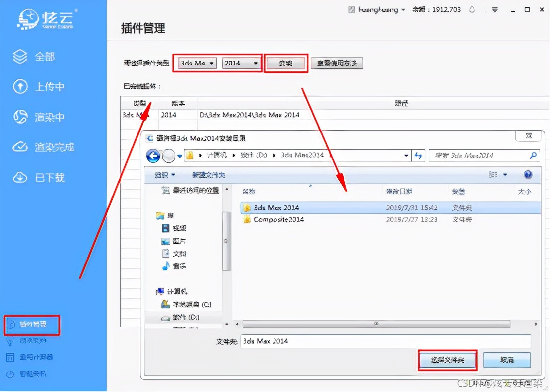Click the 安装 install button

(285, 64)
